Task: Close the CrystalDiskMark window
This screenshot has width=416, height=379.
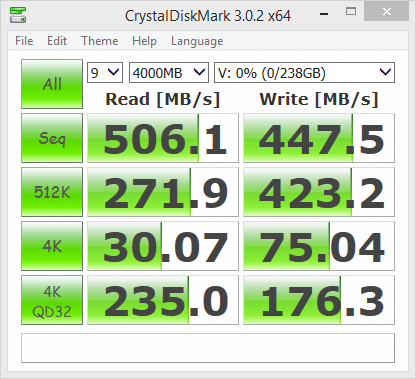Action: 387,11
